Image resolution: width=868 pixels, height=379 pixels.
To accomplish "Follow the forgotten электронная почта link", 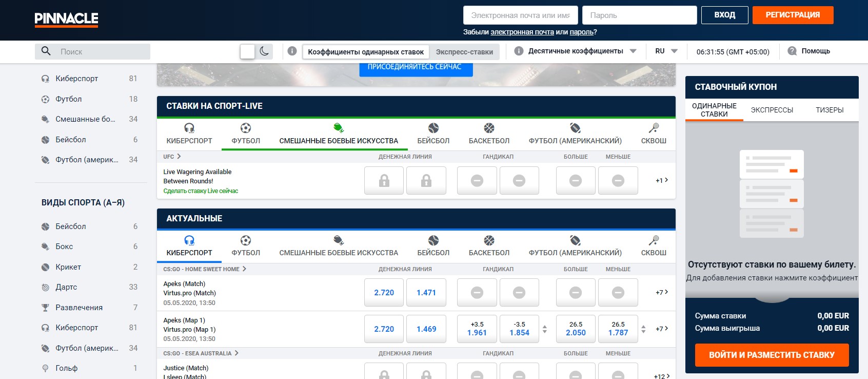I will 522,32.
